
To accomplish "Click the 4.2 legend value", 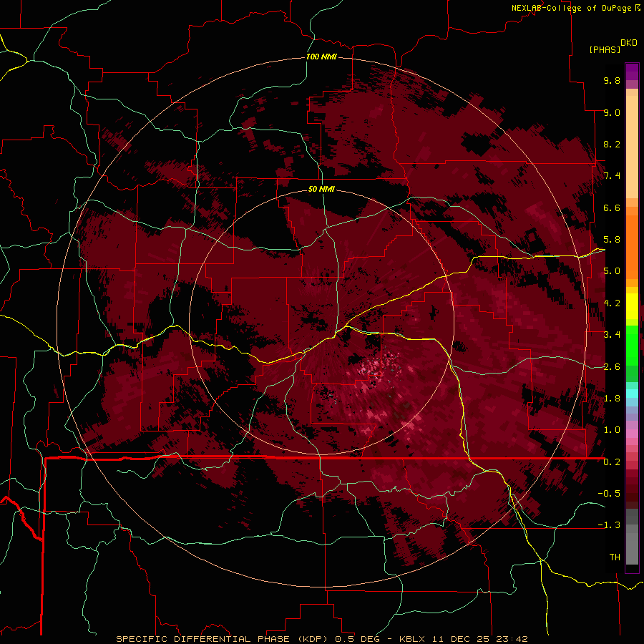I will click(612, 303).
